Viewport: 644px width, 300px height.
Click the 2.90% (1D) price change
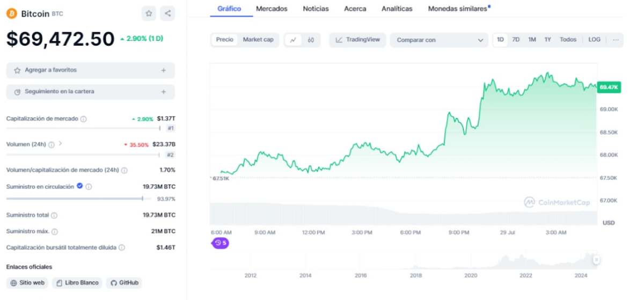coord(142,39)
